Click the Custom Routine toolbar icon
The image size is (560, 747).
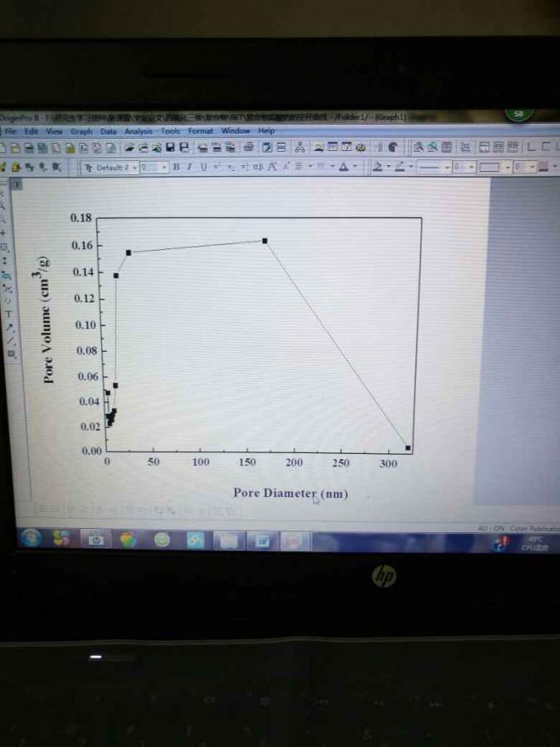click(x=299, y=148)
